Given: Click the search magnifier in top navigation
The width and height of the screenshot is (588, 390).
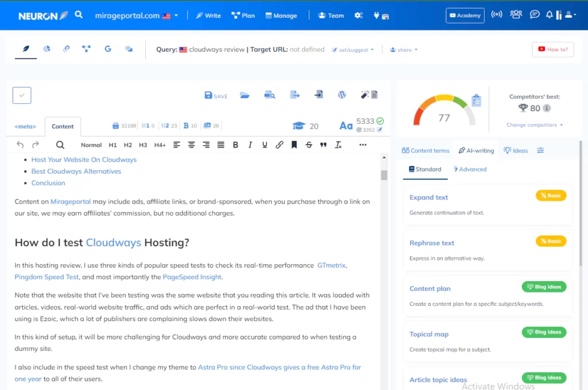Looking at the screenshot, I should tap(78, 15).
